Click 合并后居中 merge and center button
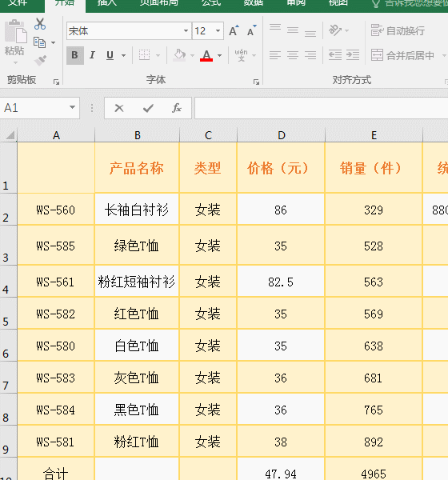Viewport: 448px width, 480px height. [402, 55]
